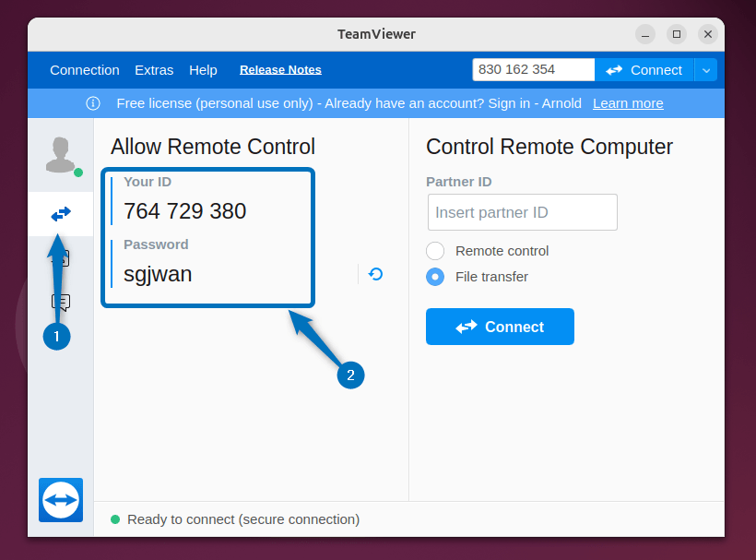Click the blue Connect button
756x560 pixels.
[x=500, y=327]
